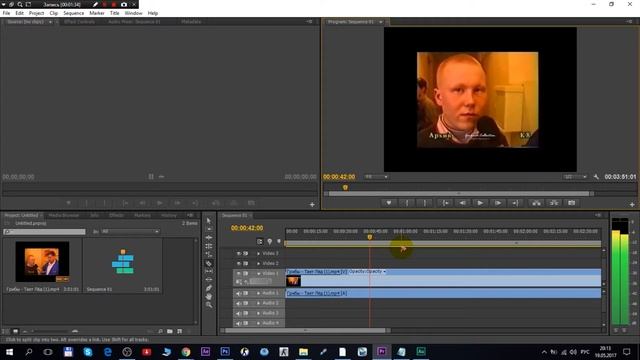Select the Rate Stretch tool

[209, 254]
